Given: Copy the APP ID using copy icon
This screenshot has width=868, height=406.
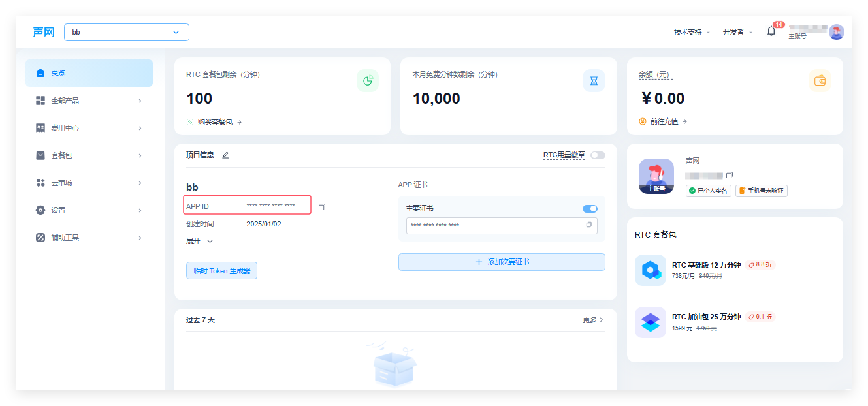Looking at the screenshot, I should point(322,207).
